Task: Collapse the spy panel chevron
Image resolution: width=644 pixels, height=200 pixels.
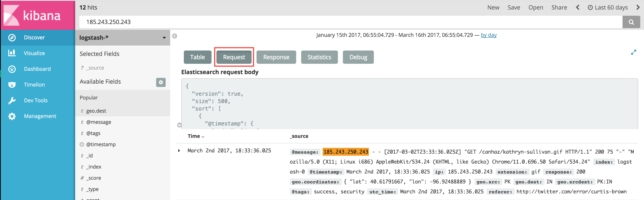Action: [179, 125]
